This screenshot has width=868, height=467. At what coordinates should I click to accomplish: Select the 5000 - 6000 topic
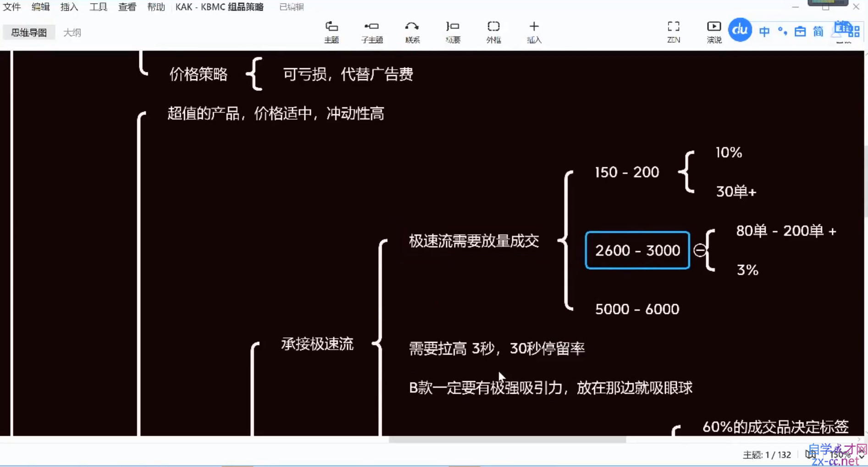coord(637,309)
